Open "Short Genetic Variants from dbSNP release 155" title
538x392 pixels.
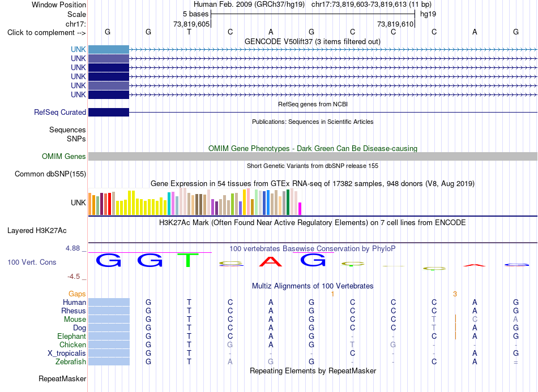coord(313,166)
